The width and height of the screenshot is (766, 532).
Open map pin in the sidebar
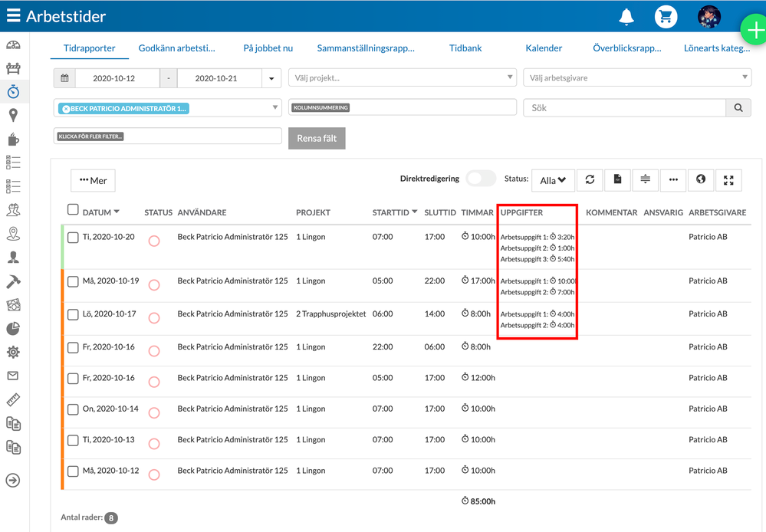[13, 116]
